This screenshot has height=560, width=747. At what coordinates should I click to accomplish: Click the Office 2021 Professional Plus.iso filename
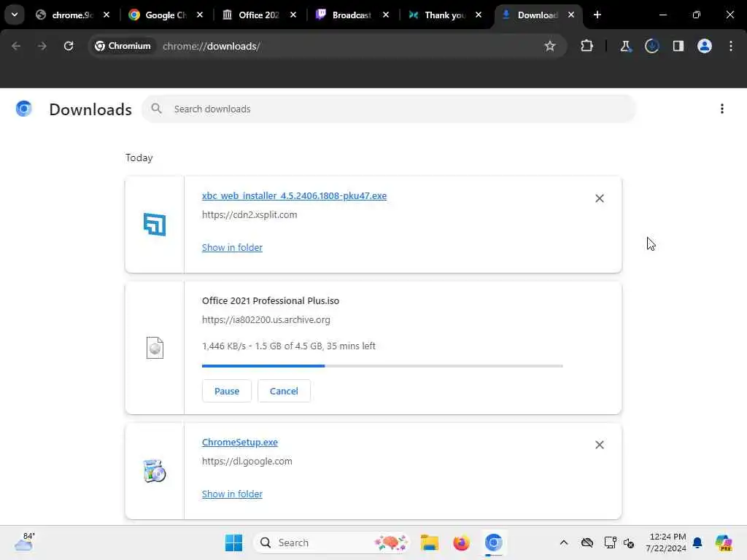pos(270,301)
